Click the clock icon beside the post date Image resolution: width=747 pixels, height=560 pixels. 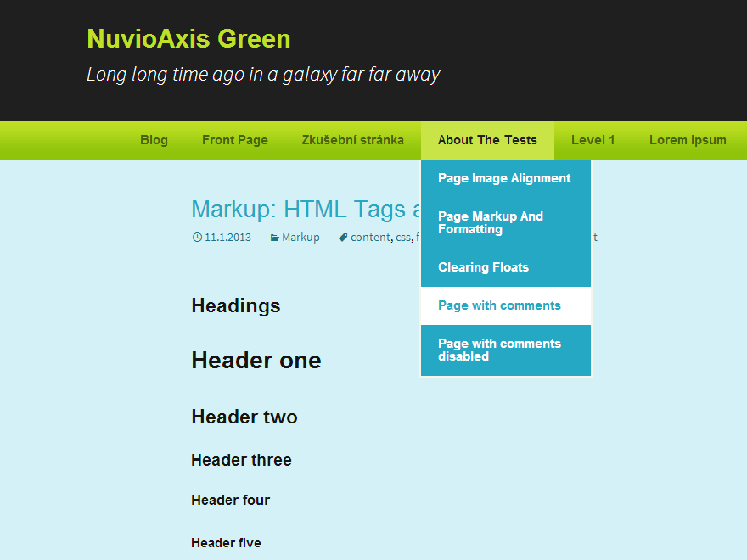tap(197, 238)
